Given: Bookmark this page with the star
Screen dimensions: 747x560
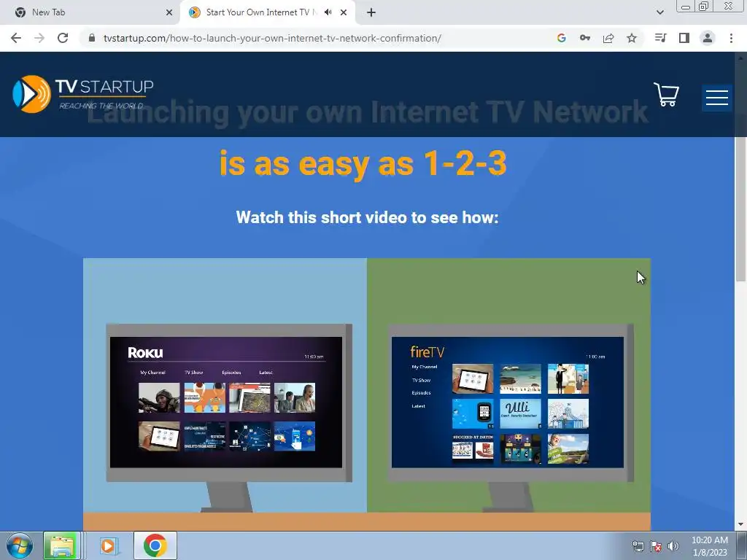Looking at the screenshot, I should pyautogui.click(x=632, y=38).
